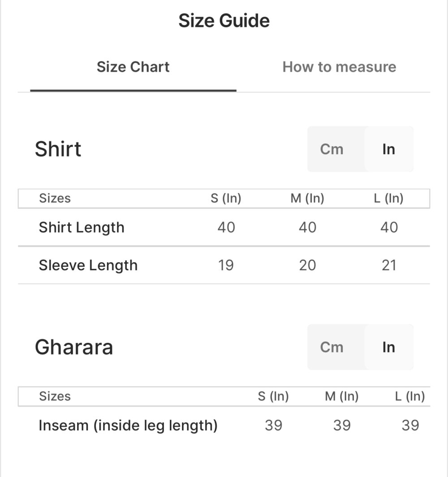Click the S (In) header in Gharara table
Image resolution: width=448 pixels, height=477 pixels.
(x=273, y=396)
